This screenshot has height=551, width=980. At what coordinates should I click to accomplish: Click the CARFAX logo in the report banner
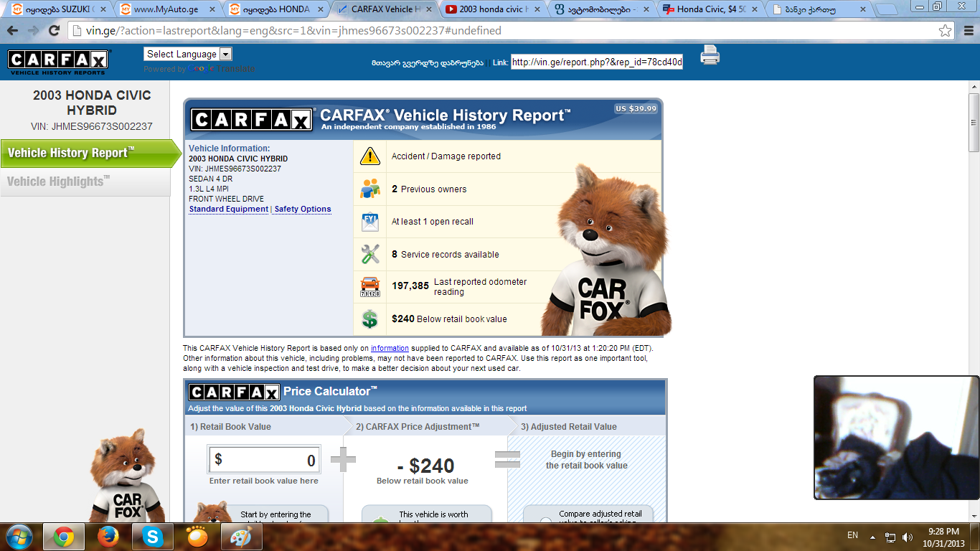click(x=252, y=120)
